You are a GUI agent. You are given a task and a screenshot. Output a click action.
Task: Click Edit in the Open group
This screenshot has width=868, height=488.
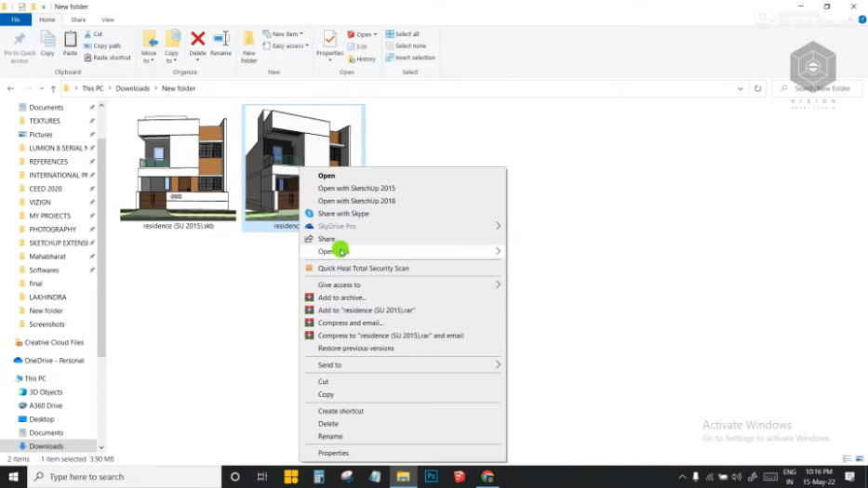point(357,46)
